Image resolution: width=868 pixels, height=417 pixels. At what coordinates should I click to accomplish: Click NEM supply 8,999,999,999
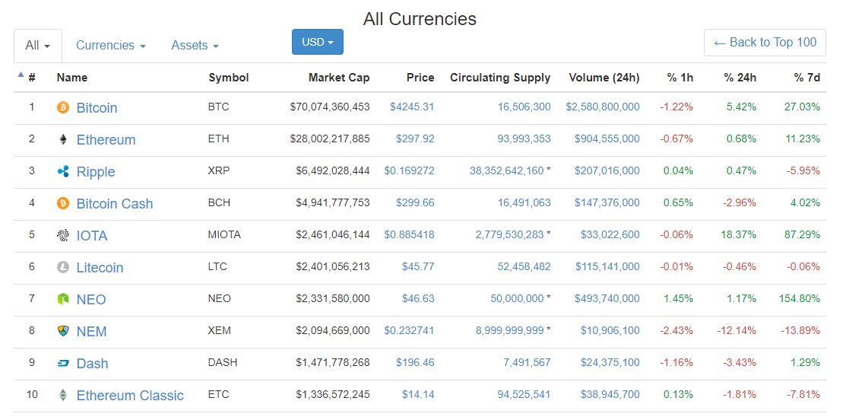point(510,330)
